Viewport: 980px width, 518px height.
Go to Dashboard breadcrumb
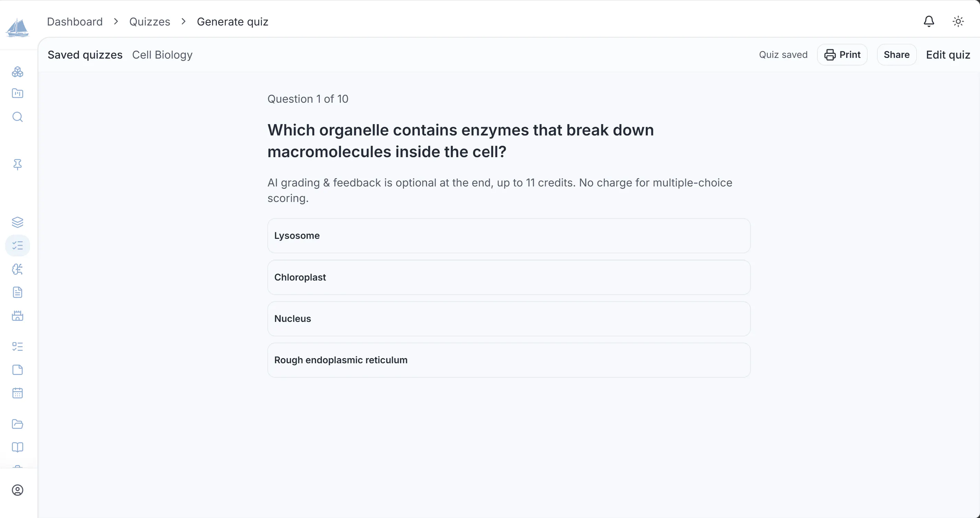pos(75,22)
